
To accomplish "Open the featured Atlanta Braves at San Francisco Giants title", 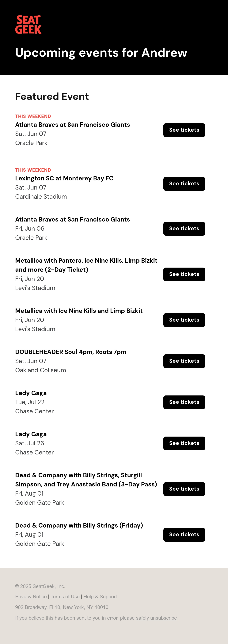I will coord(72,124).
